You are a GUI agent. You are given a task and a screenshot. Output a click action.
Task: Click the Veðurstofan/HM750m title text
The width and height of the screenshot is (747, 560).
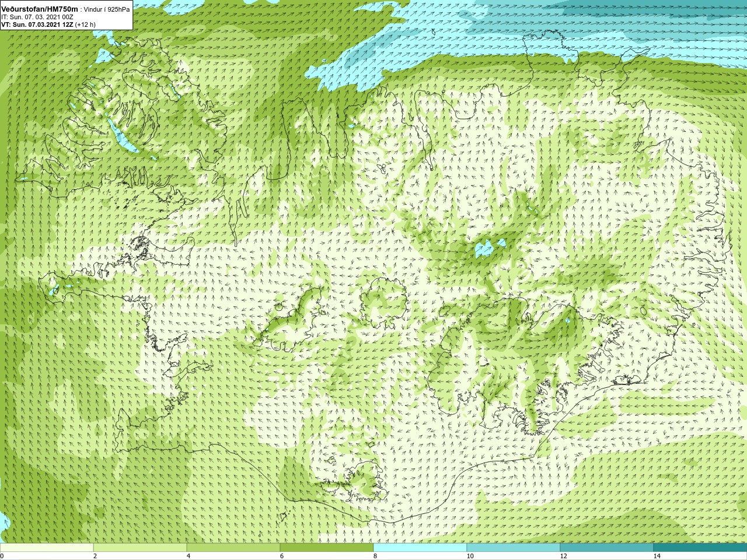(40, 9)
